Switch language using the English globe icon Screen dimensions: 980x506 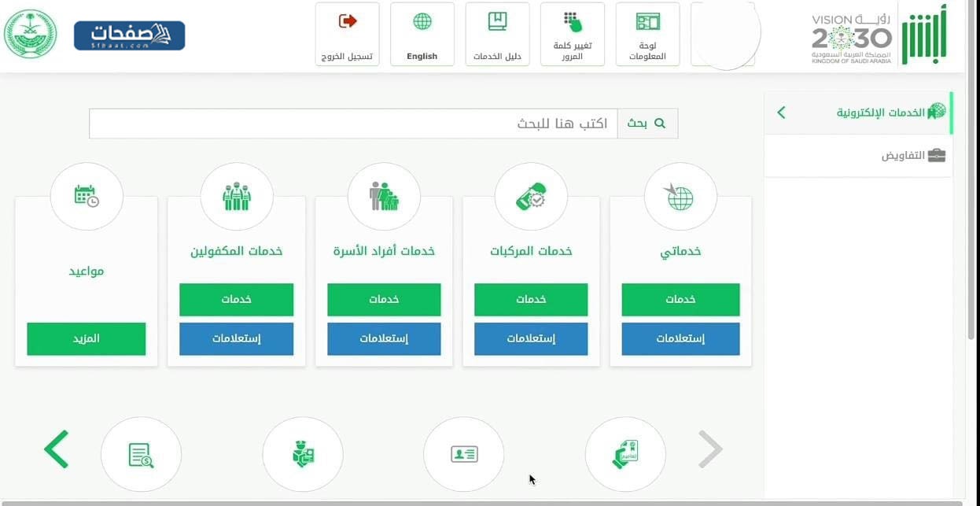pyautogui.click(x=422, y=22)
